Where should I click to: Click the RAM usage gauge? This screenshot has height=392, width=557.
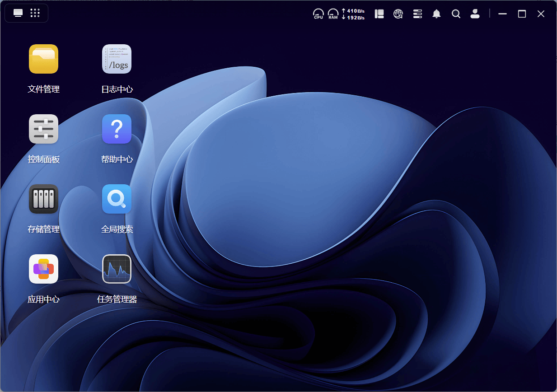click(x=333, y=14)
